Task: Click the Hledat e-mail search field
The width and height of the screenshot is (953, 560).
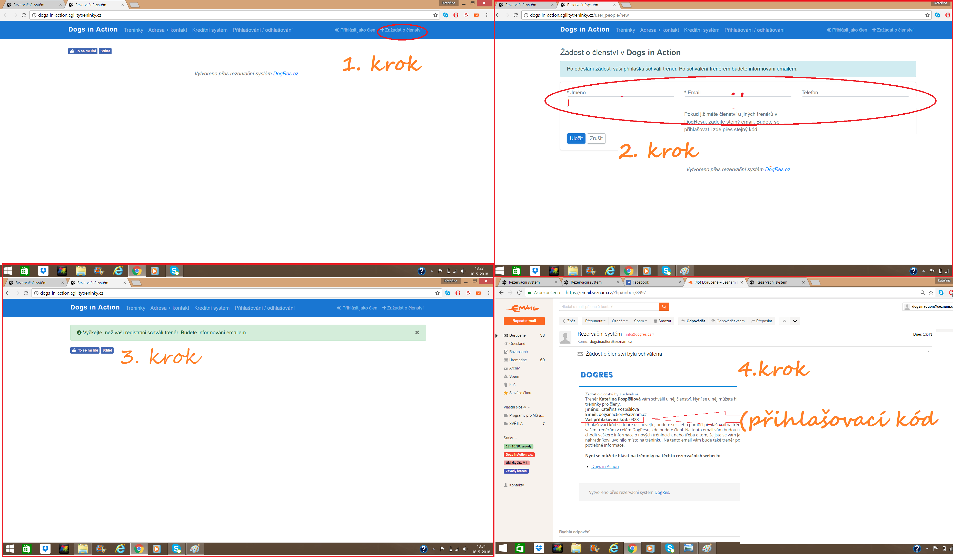Action: (x=609, y=307)
